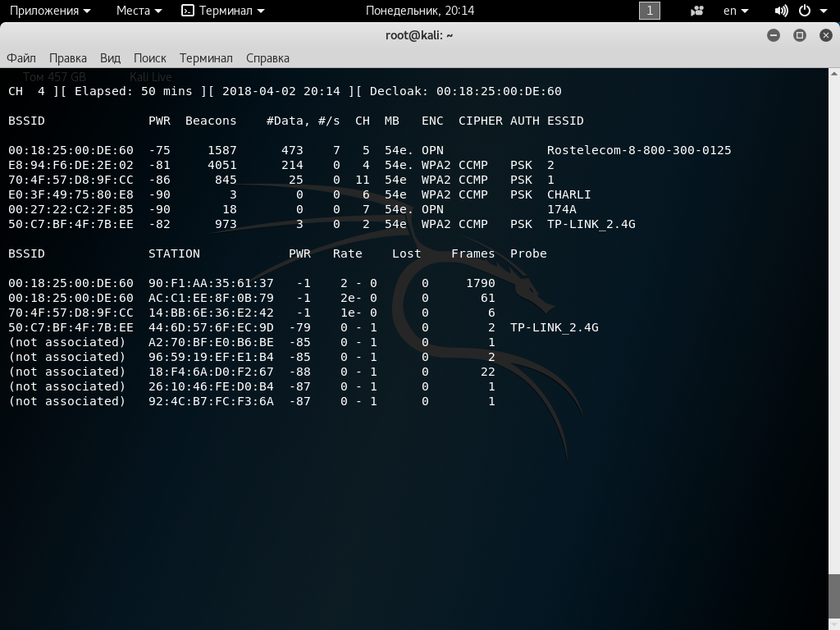Click ESSID CHARLI
Image resolution: width=840 pixels, height=630 pixels.
(x=568, y=194)
